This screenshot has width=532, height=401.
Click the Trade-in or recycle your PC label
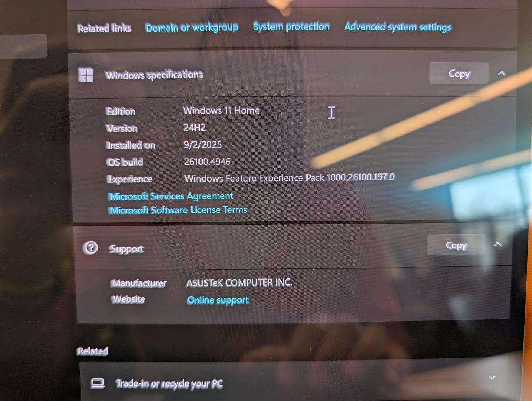coord(169,384)
